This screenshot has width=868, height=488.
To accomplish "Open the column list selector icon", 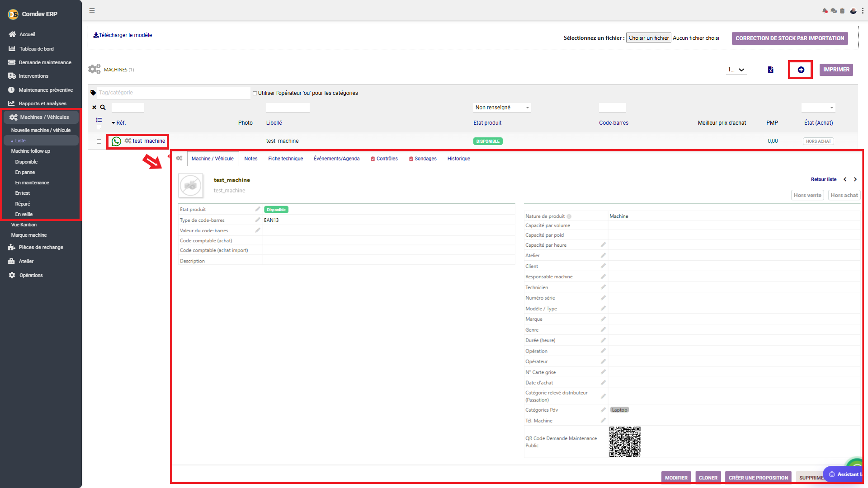I will [x=99, y=120].
